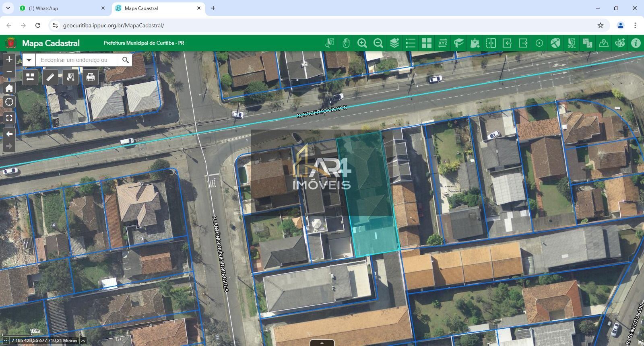Click the address search input field

77,60
